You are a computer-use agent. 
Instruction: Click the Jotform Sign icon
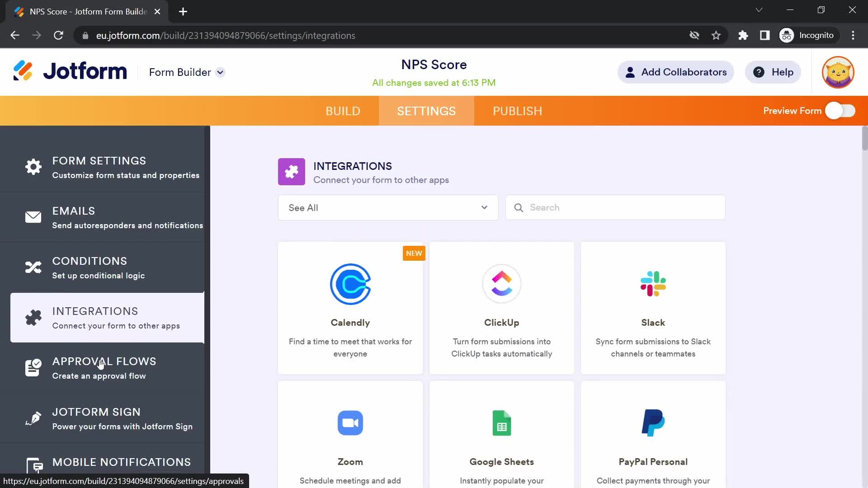(34, 418)
